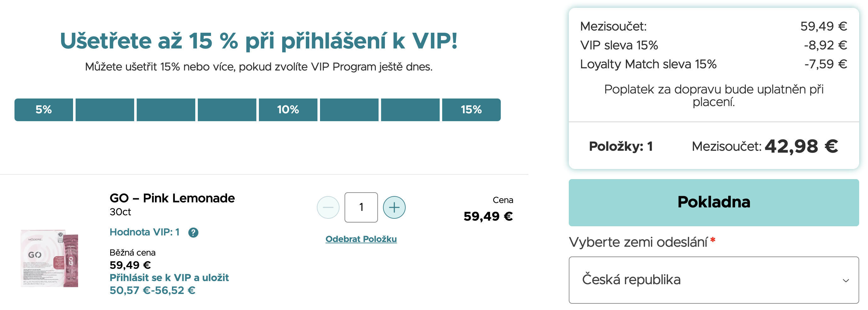This screenshot has width=868, height=310.
Task: Click the Přihlásit se k VIP a uložit link
Action: click(169, 278)
